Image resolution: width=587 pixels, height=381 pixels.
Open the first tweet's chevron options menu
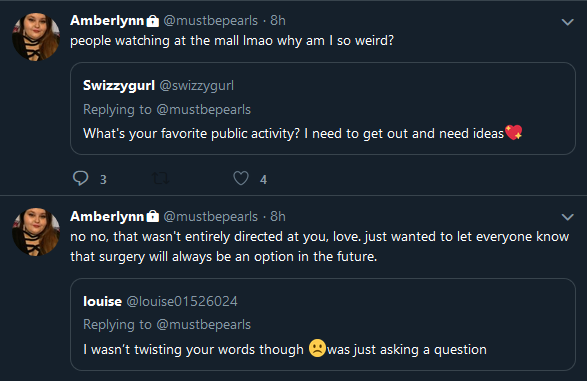point(568,22)
